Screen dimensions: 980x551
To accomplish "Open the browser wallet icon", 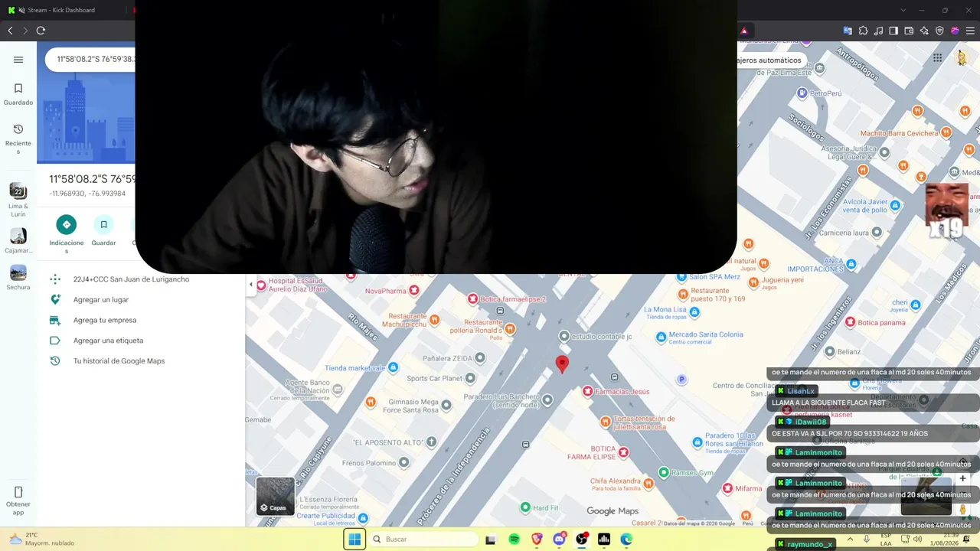I will pyautogui.click(x=909, y=31).
